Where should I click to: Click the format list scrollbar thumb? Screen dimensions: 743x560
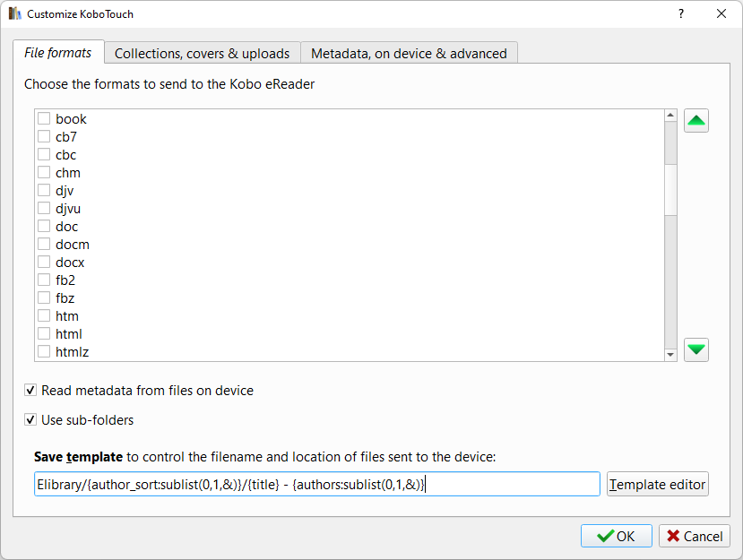point(670,190)
